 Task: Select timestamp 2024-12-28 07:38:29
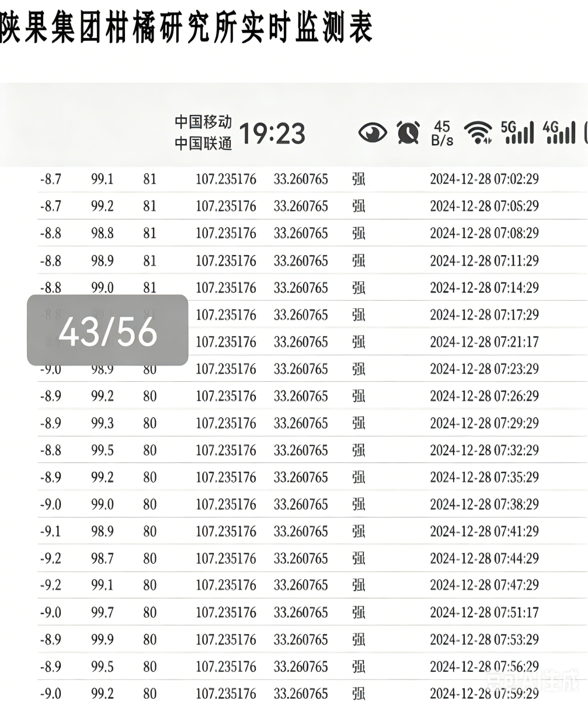click(484, 504)
